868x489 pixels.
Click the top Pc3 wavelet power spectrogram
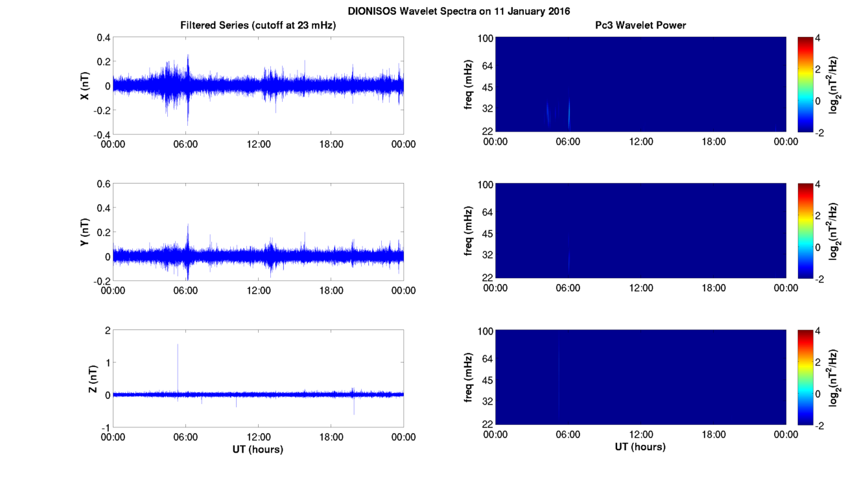[x=640, y=84]
